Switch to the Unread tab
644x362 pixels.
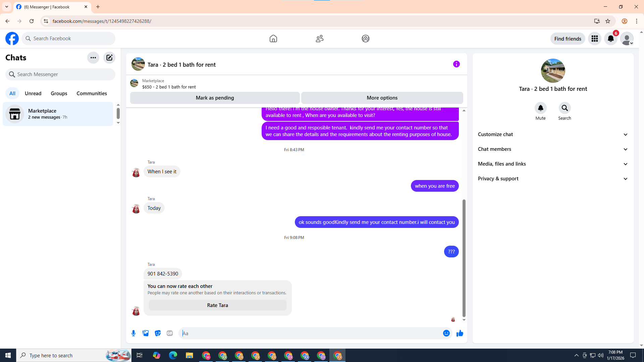click(x=33, y=94)
